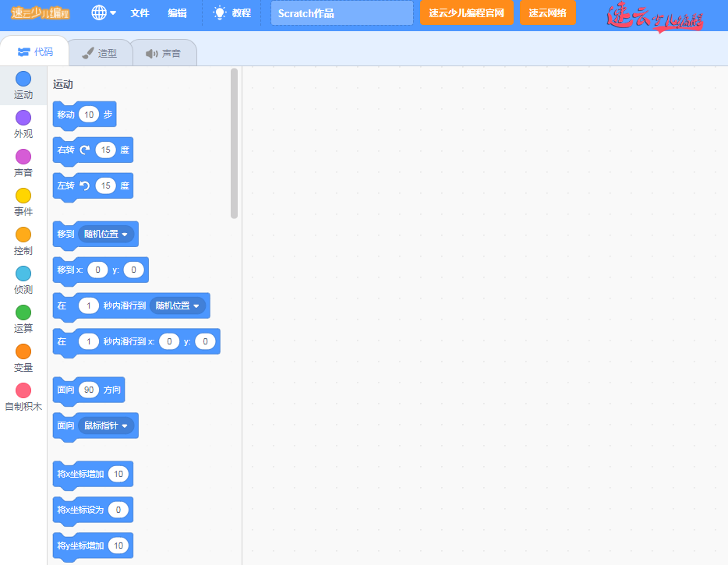The height and width of the screenshot is (565, 728).
Task: Open the 编辑 menu
Action: tap(177, 13)
